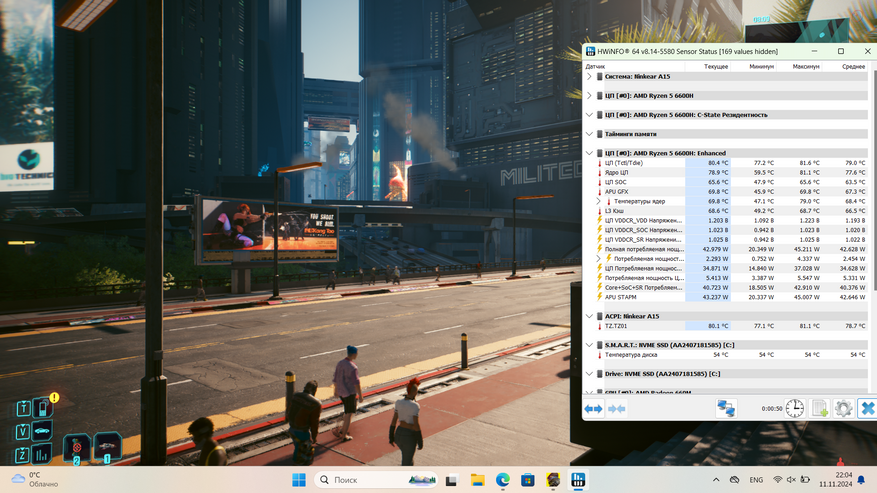
Task: Expand the ЦП [#0]: AMD Ryzen 5 6600H group
Action: (589, 95)
